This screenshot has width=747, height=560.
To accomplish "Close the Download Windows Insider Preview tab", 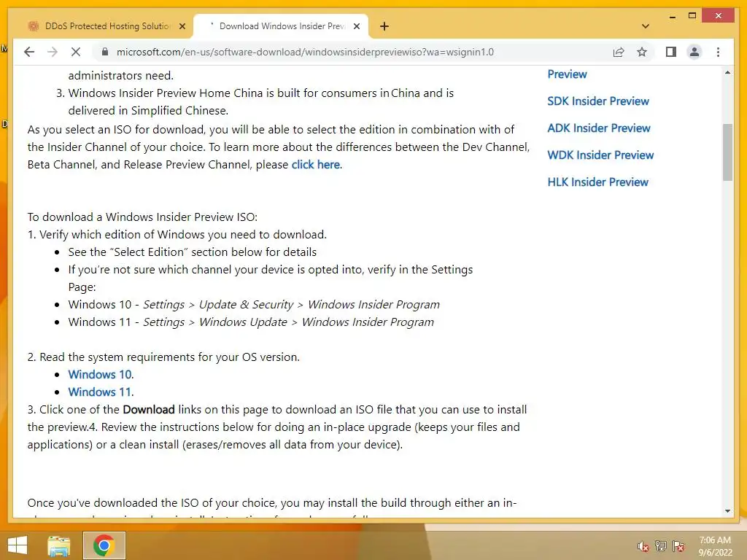I will [x=356, y=27].
